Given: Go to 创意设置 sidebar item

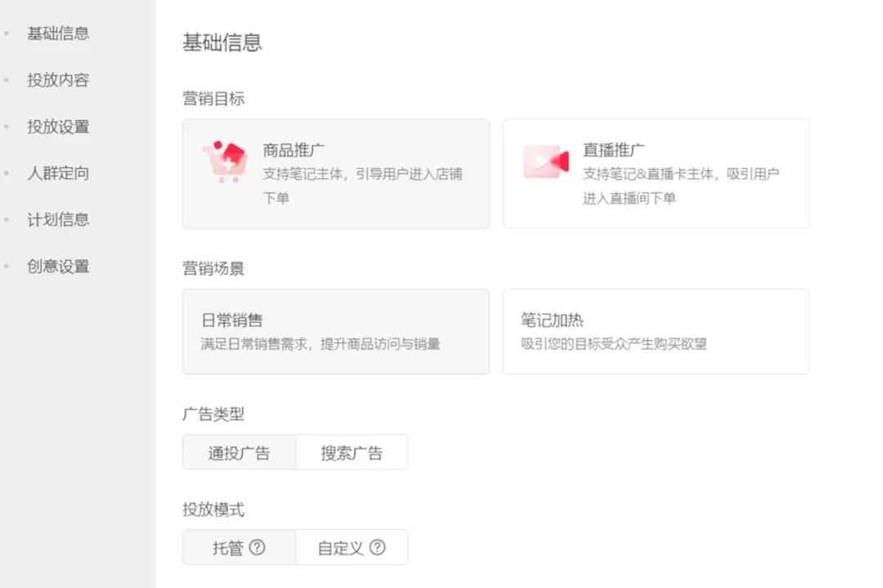Looking at the screenshot, I should (58, 267).
